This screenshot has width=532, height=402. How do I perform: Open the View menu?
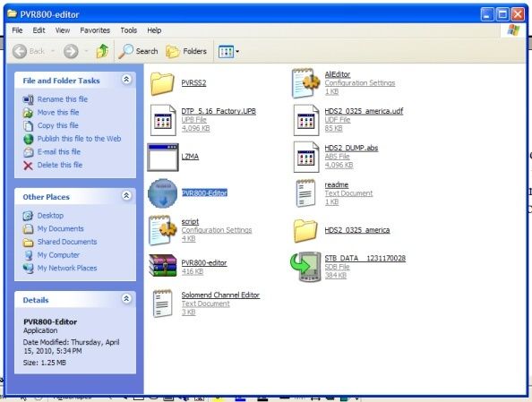tap(63, 30)
